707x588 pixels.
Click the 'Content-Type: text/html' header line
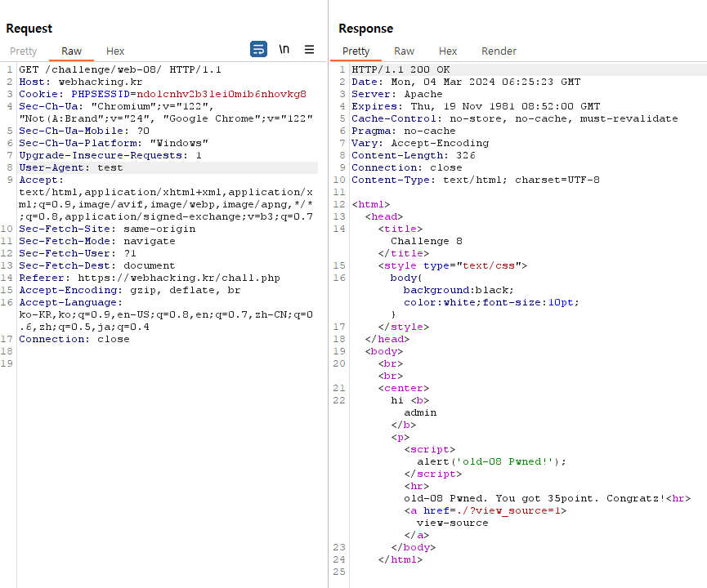[476, 180]
